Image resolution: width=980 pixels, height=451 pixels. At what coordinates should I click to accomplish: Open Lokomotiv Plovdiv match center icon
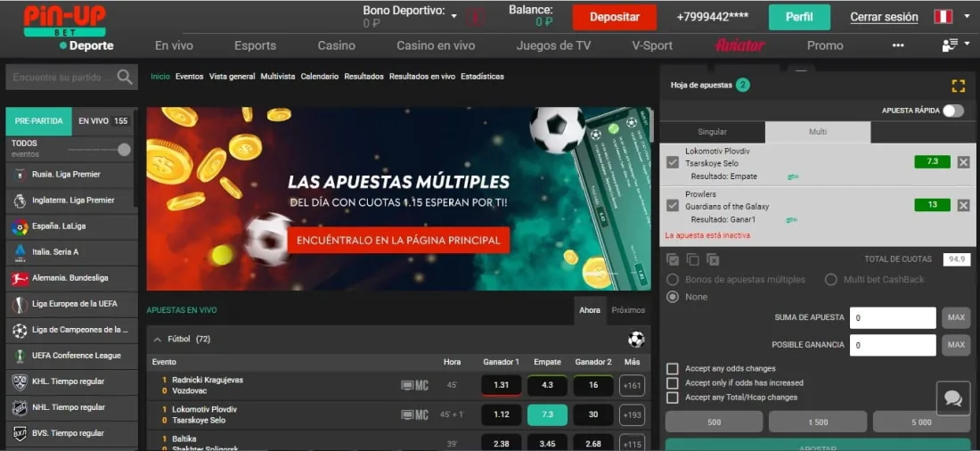click(x=414, y=414)
